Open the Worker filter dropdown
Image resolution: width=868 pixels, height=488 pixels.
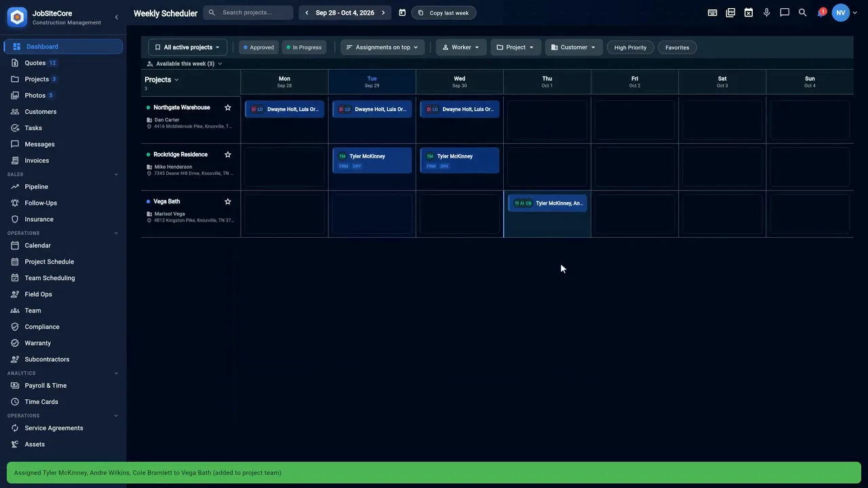(x=461, y=47)
